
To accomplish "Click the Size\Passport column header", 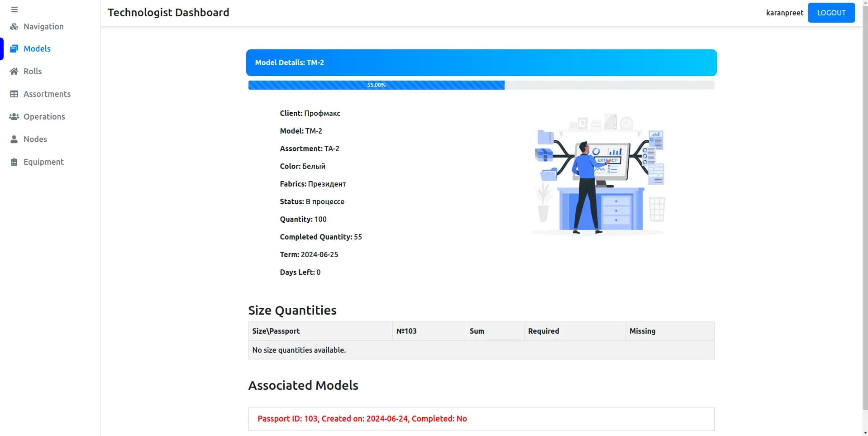I will [320, 331].
